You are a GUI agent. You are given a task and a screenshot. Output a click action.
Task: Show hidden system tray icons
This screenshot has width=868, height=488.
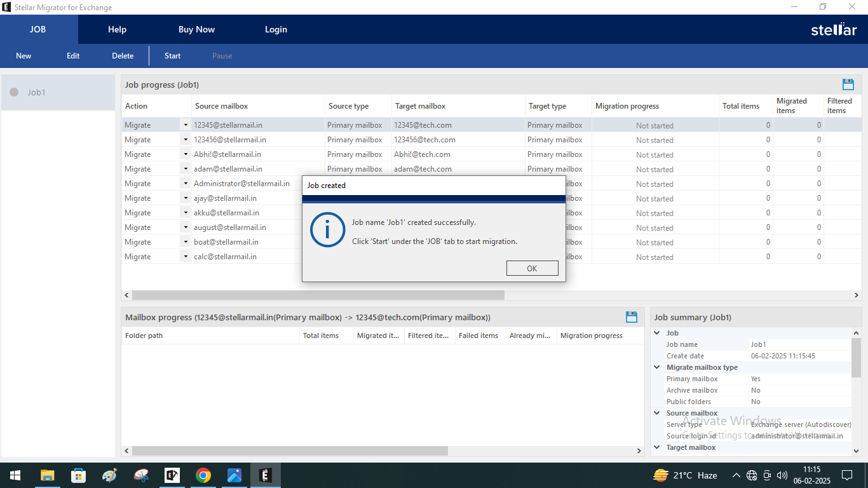(736, 475)
